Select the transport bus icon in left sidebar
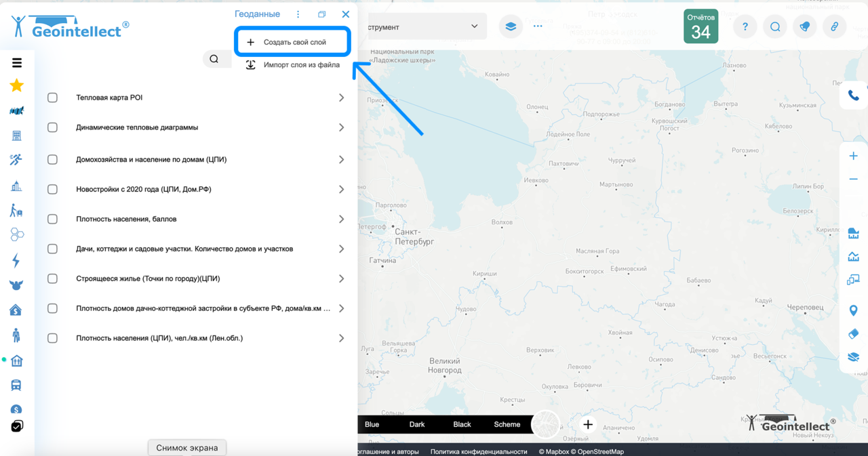 [16, 384]
